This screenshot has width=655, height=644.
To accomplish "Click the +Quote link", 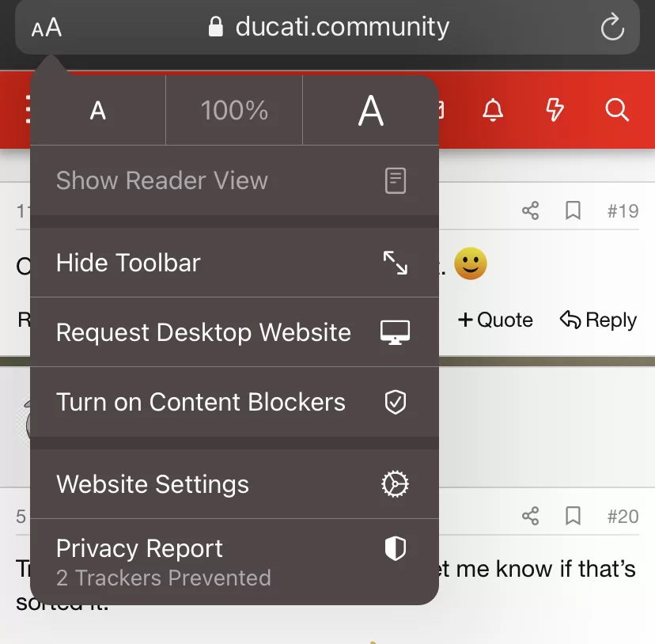I will tap(495, 320).
